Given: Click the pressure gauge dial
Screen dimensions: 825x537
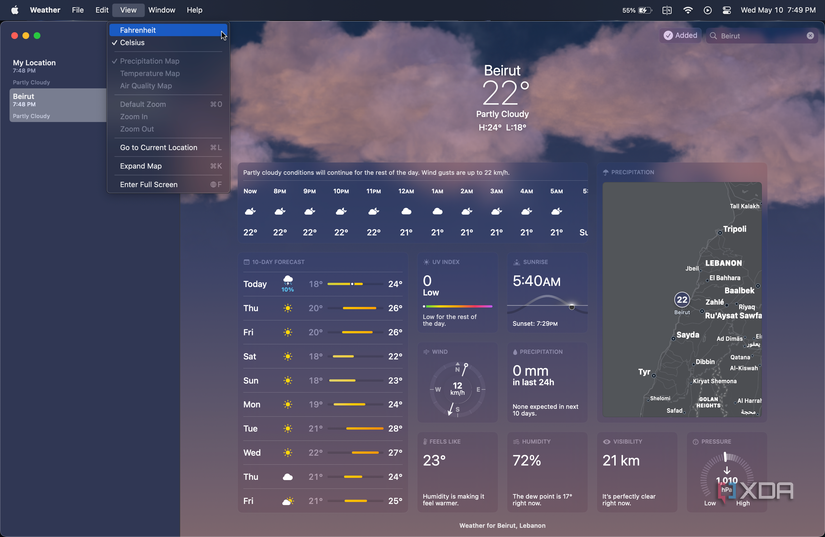Looking at the screenshot, I should [726, 479].
